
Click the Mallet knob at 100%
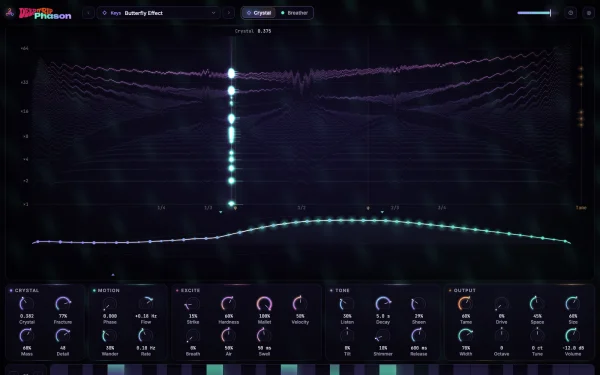(264, 304)
